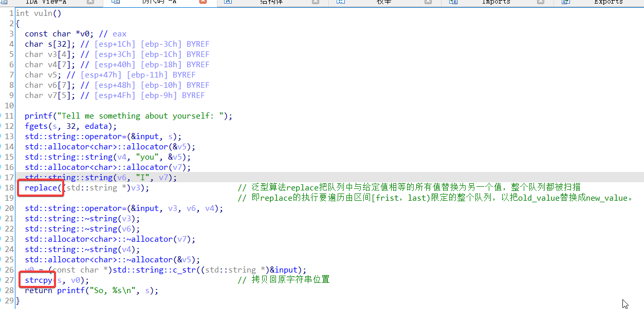This screenshot has height=309, width=644.
Task: Close the IDA View-A tab
Action: (x=90, y=2)
